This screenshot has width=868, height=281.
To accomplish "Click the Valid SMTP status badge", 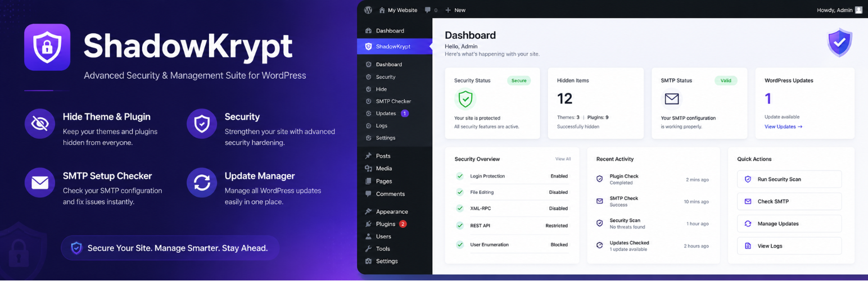I will coord(726,81).
